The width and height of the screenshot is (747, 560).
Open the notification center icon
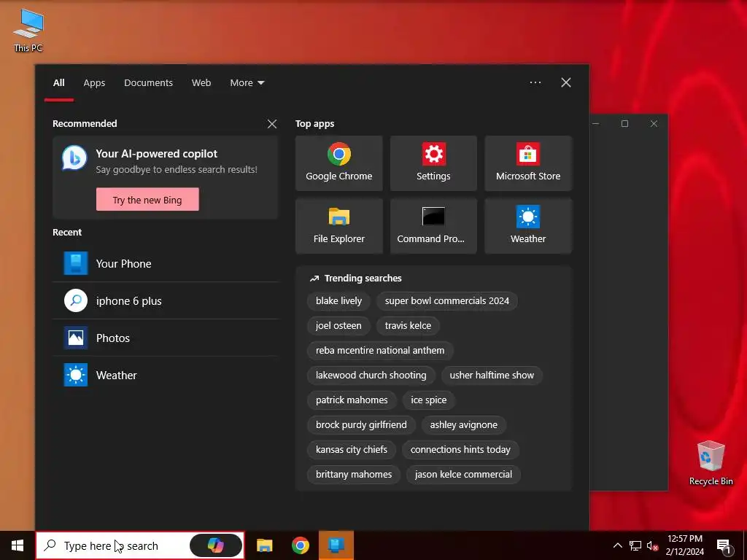pyautogui.click(x=724, y=545)
